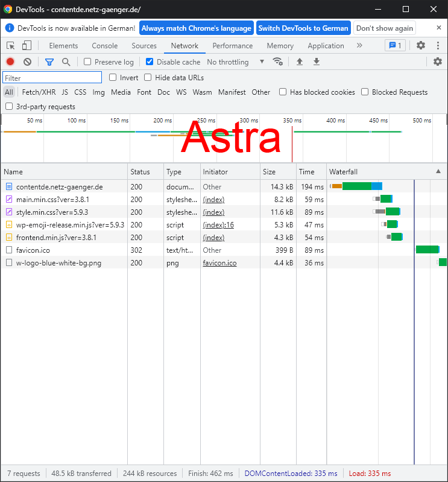Open the Application tab
This screenshot has height=482, width=448.
[326, 46]
